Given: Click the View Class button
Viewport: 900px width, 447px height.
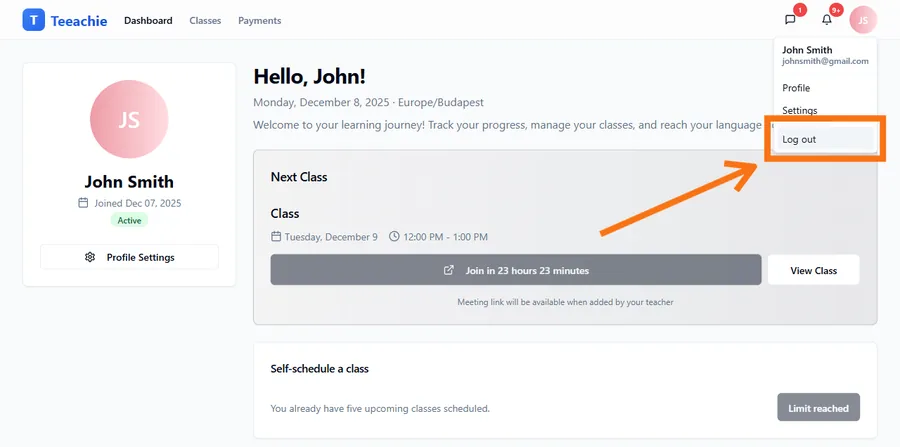Looking at the screenshot, I should 813,270.
